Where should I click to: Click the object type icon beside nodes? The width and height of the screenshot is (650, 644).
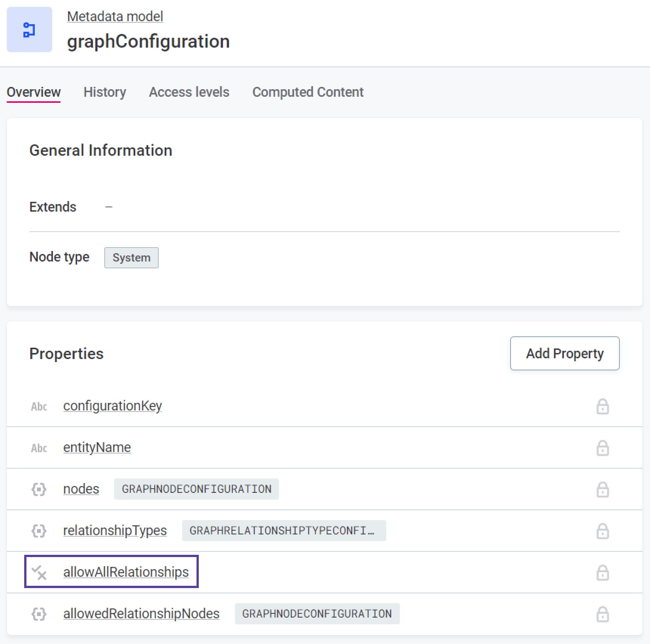coord(39,489)
